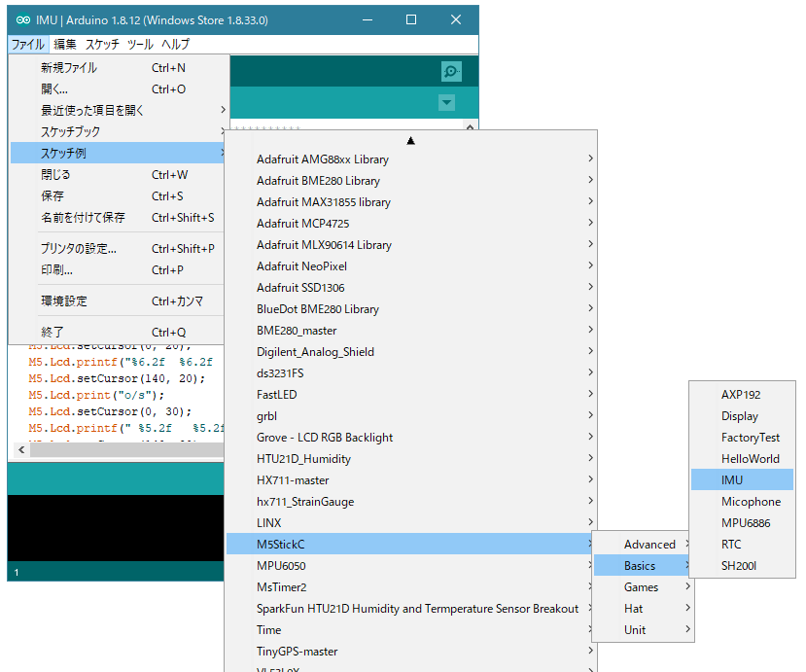
Task: Load the IMU example sketch
Action: (x=742, y=480)
